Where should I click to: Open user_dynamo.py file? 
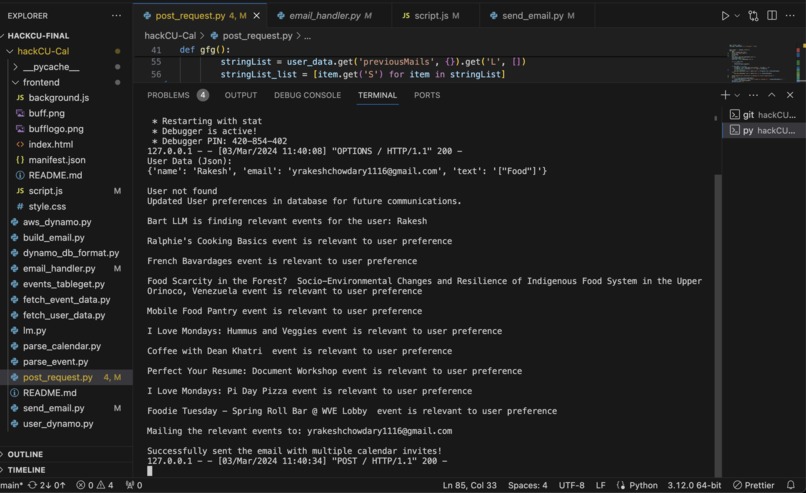point(58,424)
